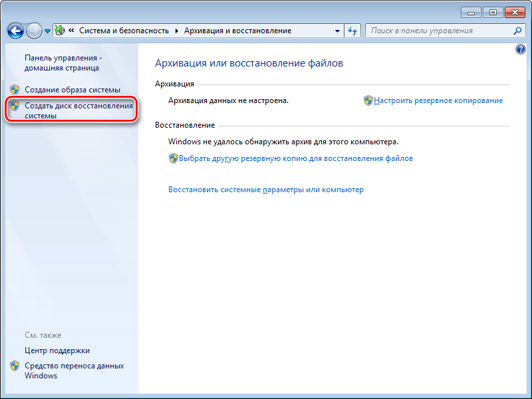This screenshot has height=399, width=532.
Task: Click 'Настроить резервное копирование' link
Action: click(x=438, y=100)
